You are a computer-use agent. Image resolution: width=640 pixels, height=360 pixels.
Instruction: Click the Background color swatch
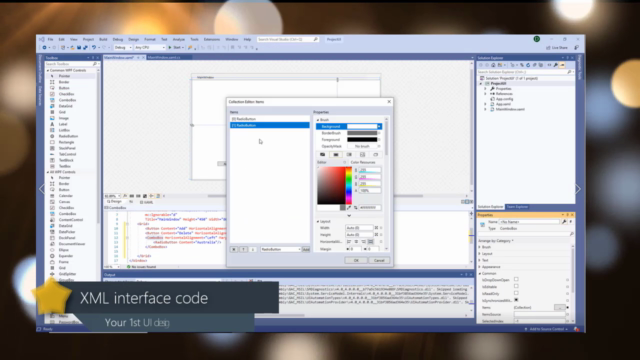(x=362, y=127)
